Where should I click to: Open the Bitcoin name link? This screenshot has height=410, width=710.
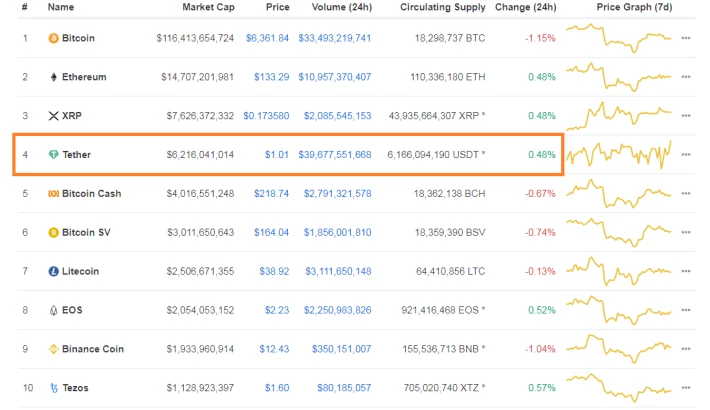78,38
